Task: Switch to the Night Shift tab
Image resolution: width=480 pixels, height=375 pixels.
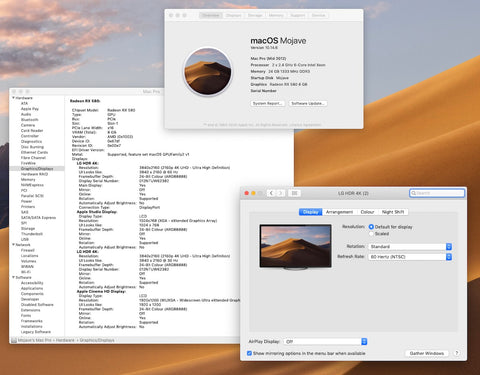Action: click(393, 212)
